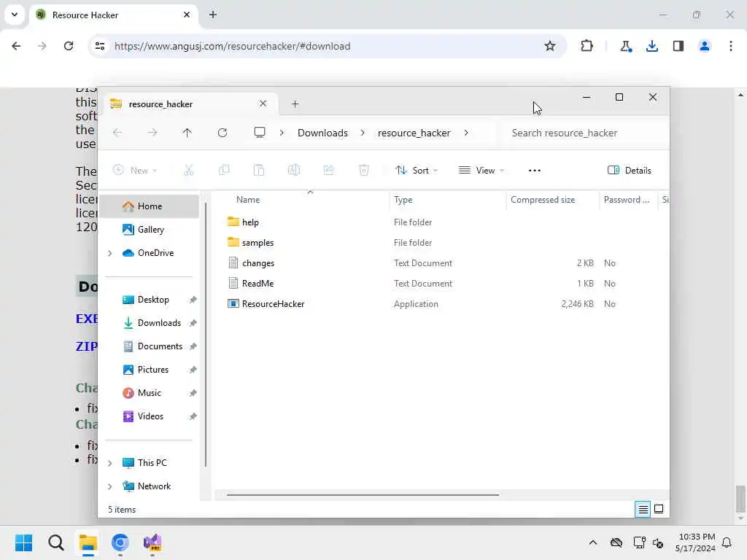The image size is (747, 560).
Task: Expand This PC tree node
Action: tap(110, 463)
